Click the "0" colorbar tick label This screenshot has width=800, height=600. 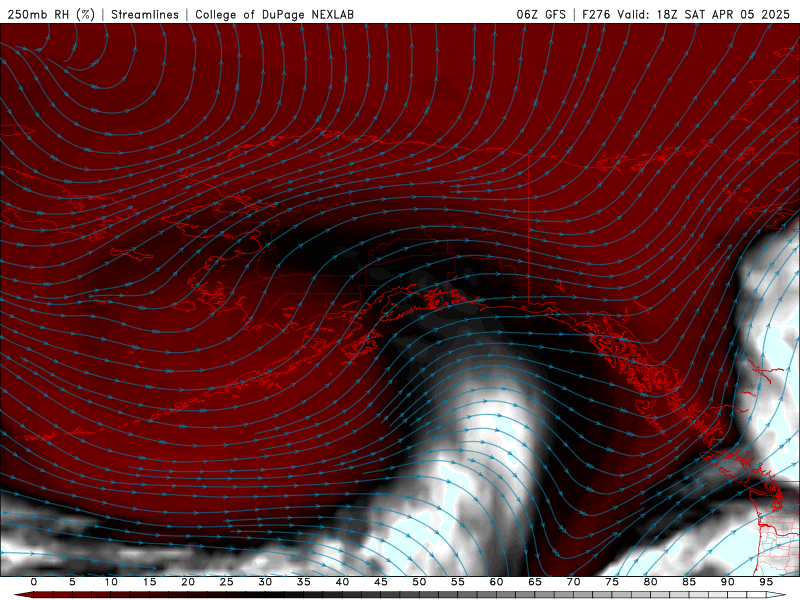pos(34,582)
